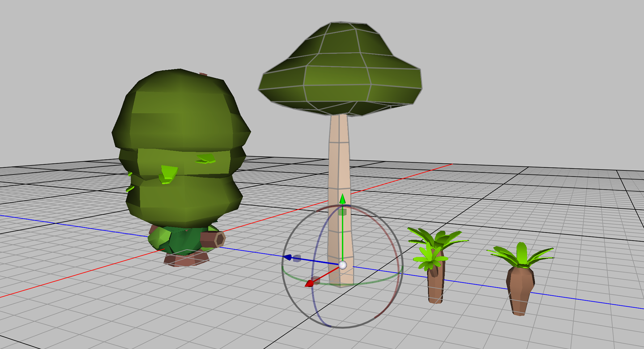644x349 pixels.
Task: Click the brown base under the bushy tree
Action: click(x=186, y=259)
